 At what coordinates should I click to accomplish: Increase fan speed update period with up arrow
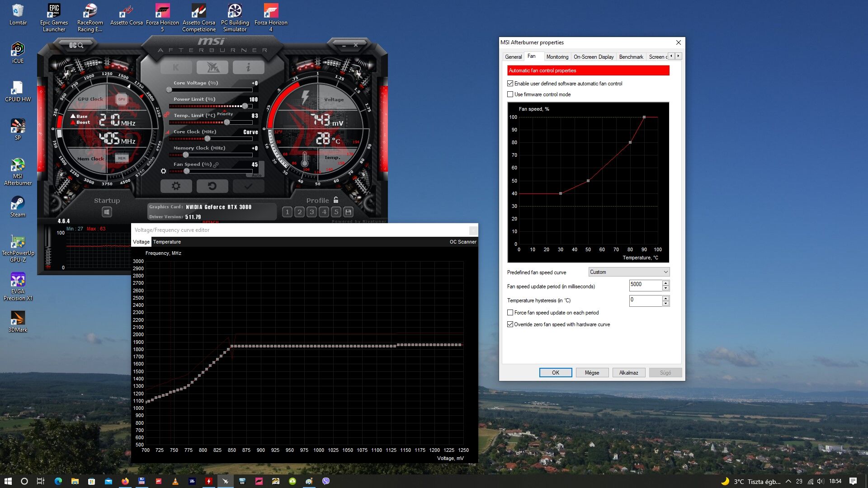(665, 283)
